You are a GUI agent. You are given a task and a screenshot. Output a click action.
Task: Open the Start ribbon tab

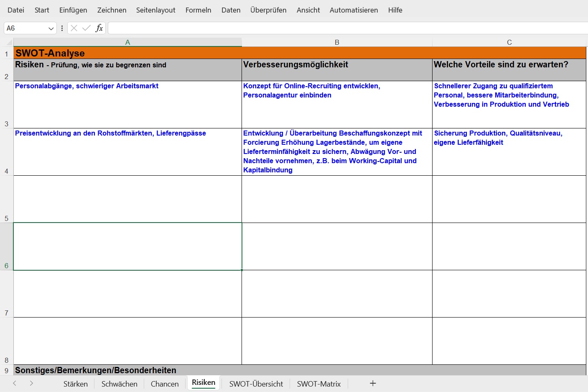click(42, 10)
